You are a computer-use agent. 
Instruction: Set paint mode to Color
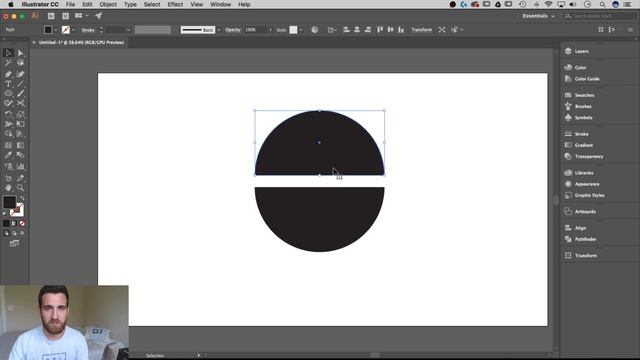(x=6, y=223)
